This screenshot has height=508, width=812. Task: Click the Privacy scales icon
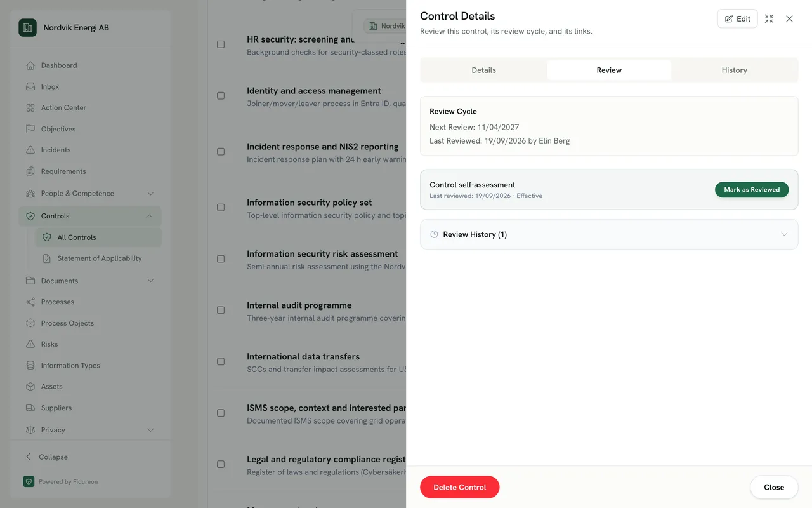pos(30,430)
